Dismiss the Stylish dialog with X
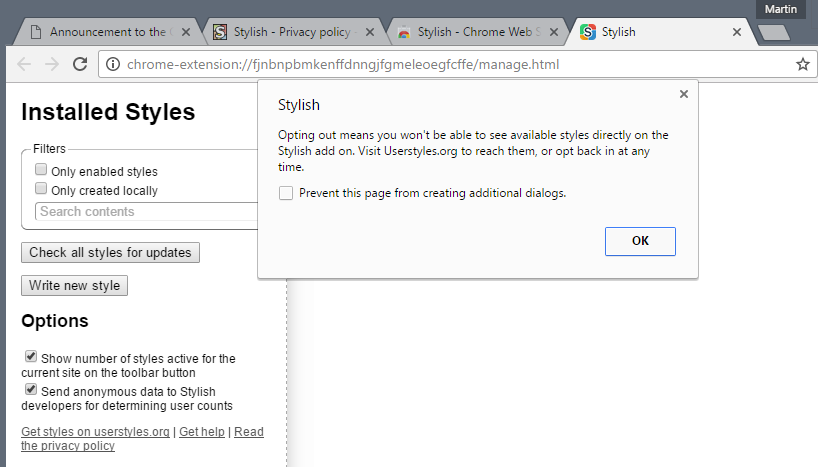The image size is (818, 467). tap(684, 94)
